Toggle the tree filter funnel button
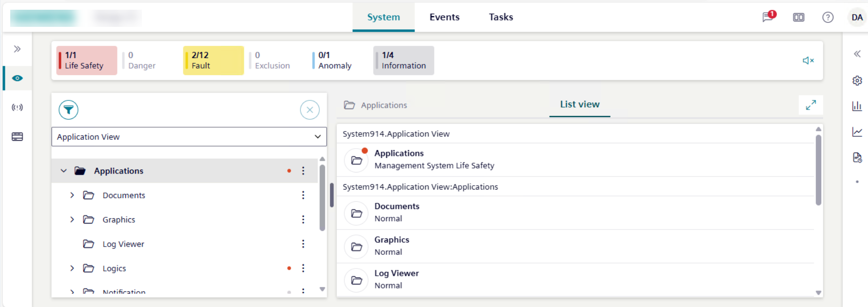The image size is (868, 307). 69,110
